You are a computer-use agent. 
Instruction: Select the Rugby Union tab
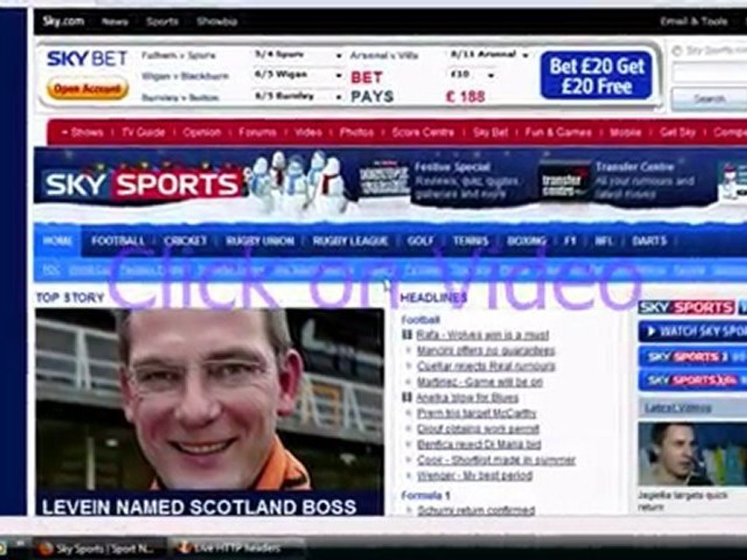(260, 241)
